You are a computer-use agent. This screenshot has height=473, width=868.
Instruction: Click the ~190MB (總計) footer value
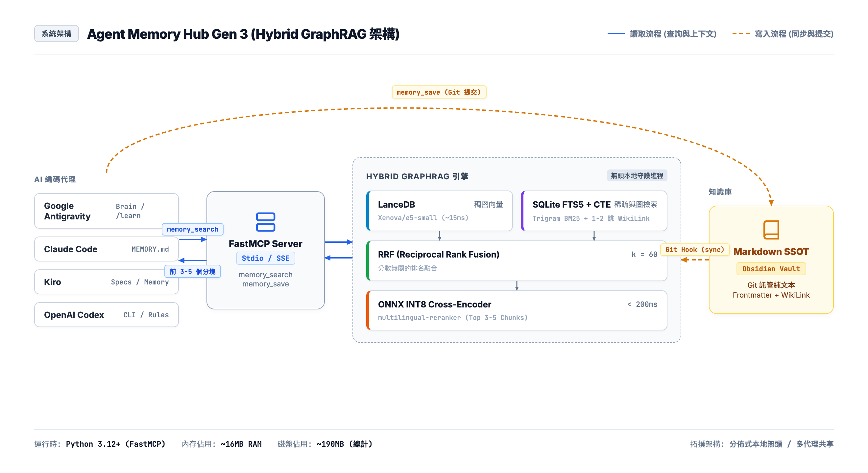click(x=344, y=444)
